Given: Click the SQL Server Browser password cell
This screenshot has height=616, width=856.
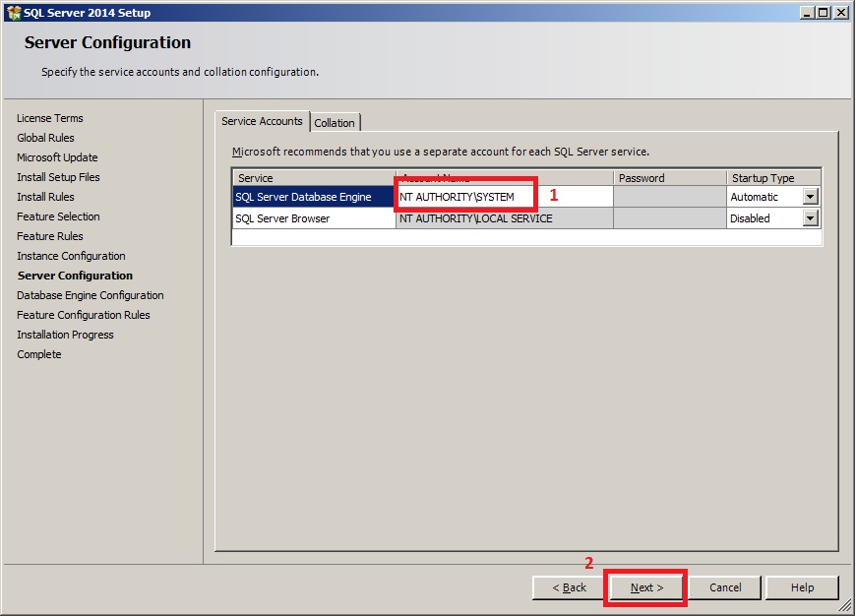Looking at the screenshot, I should point(670,218).
